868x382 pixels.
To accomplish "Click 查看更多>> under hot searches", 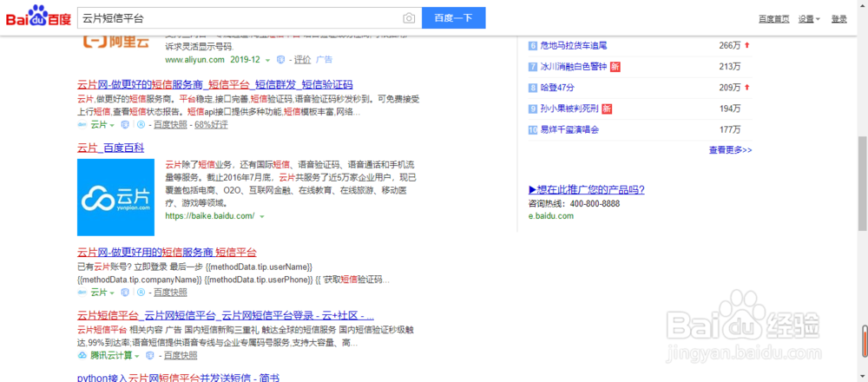I will tap(730, 150).
